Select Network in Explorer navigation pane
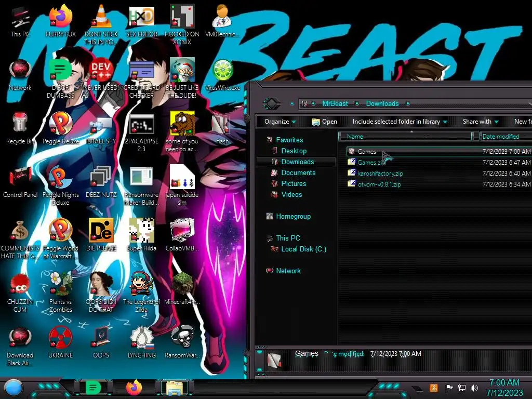 (x=288, y=271)
